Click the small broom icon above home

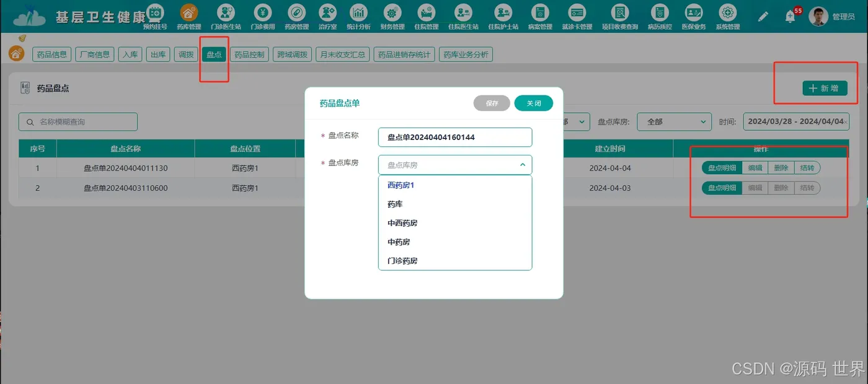point(22,38)
